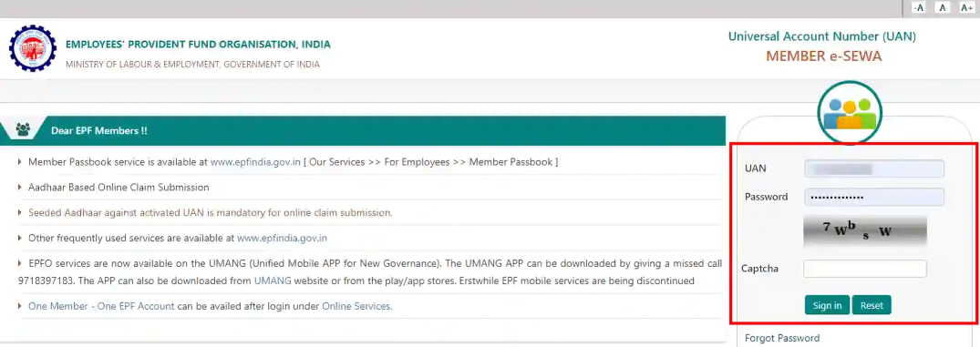Image resolution: width=980 pixels, height=347 pixels.
Task: Follow the Online Services link
Action: 356,306
